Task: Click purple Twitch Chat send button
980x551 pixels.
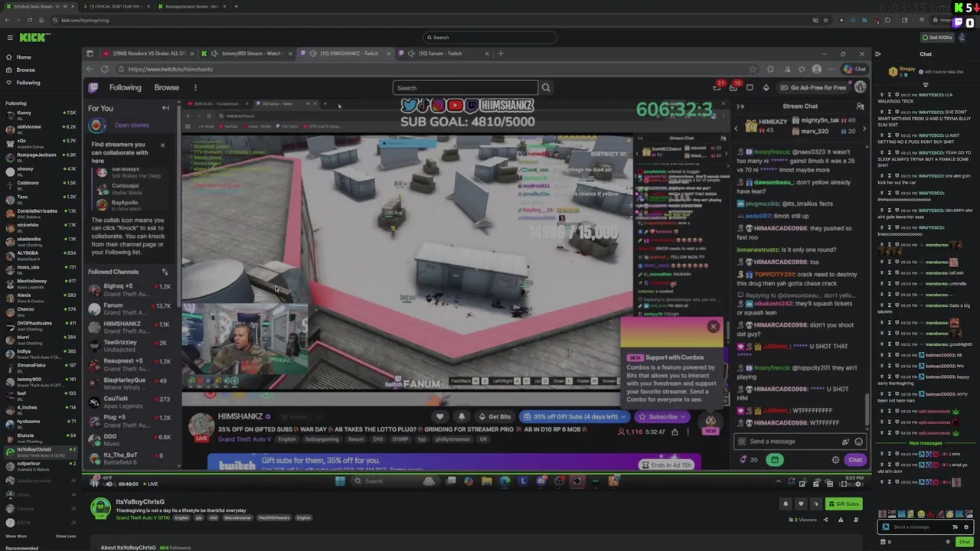Action: point(854,460)
